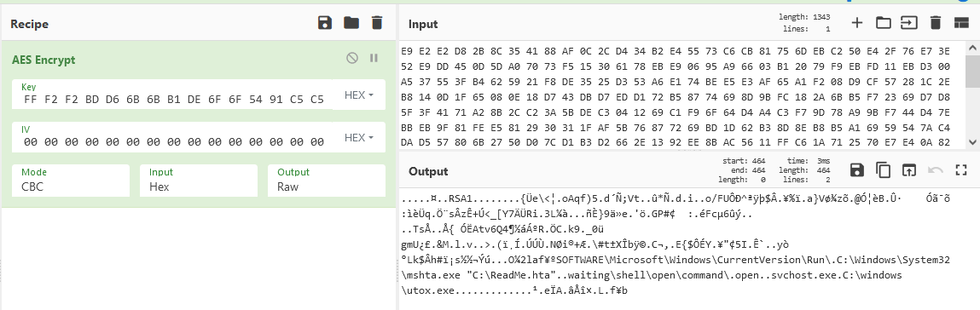
Task: Click the Input panel heading
Action: [423, 25]
